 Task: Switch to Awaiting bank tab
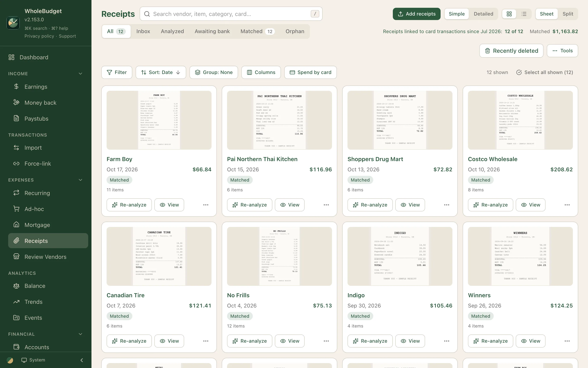pos(212,31)
